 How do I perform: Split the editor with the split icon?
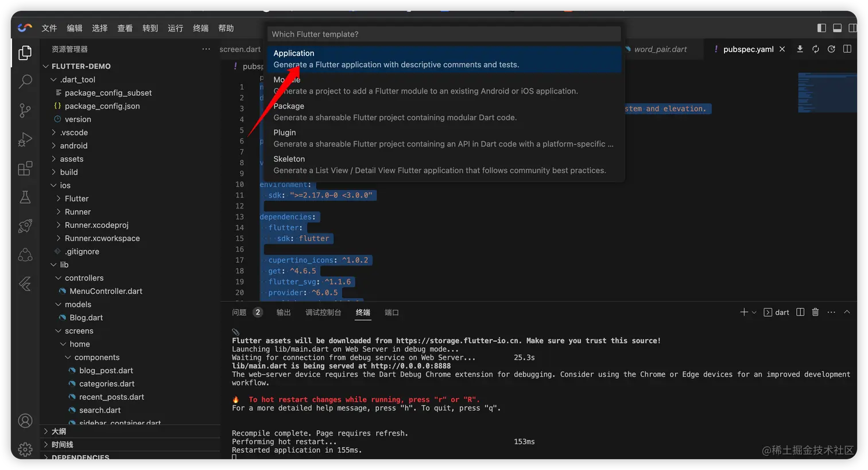847,49
